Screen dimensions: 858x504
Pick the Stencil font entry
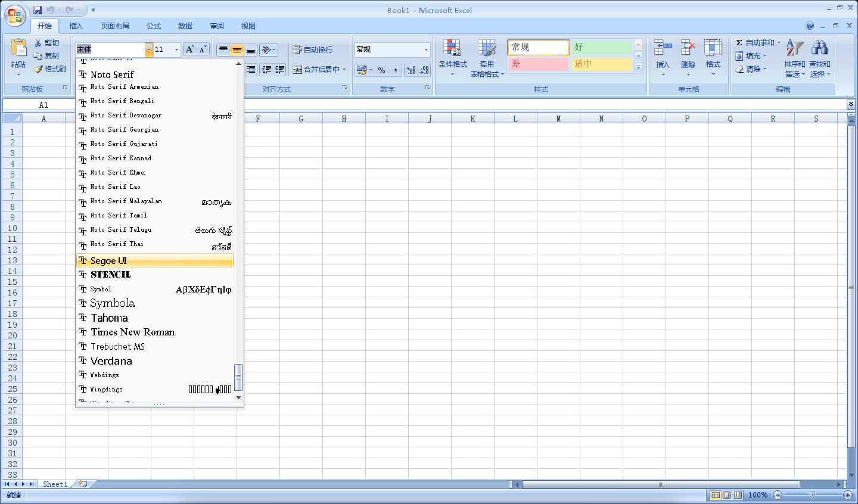tap(155, 275)
